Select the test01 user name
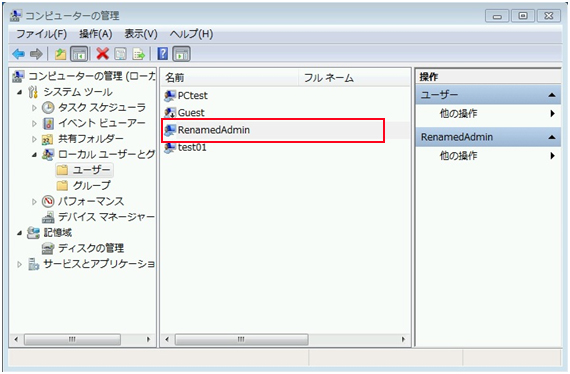The image size is (570, 374). click(x=192, y=147)
